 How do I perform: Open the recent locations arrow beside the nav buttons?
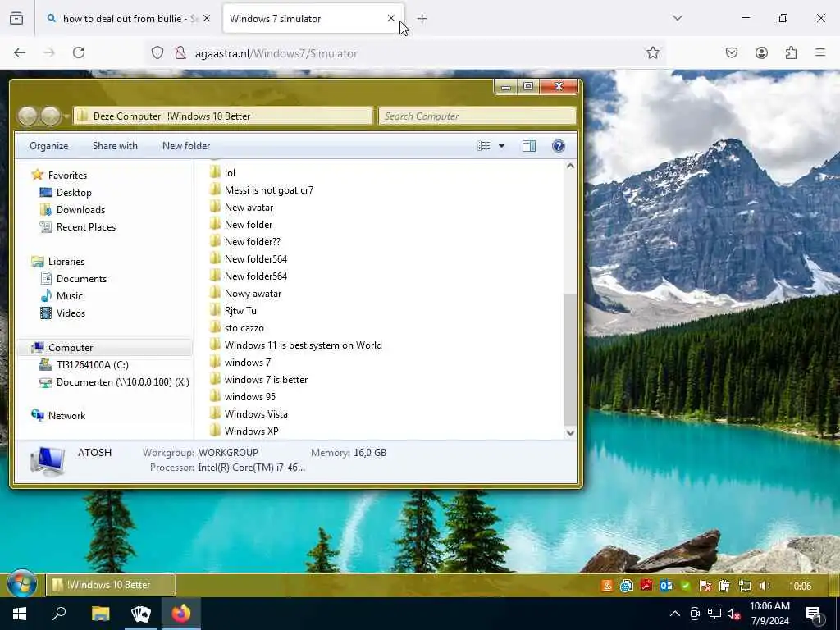66,116
